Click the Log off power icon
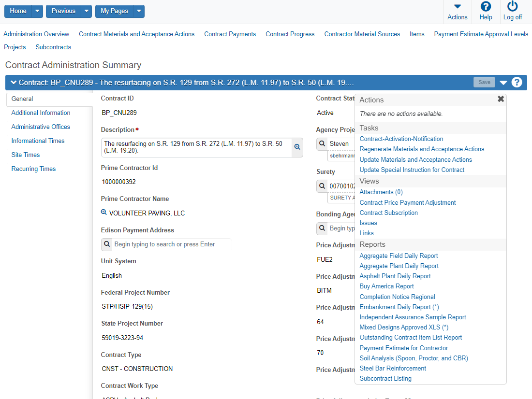532x399 pixels. tap(512, 7)
